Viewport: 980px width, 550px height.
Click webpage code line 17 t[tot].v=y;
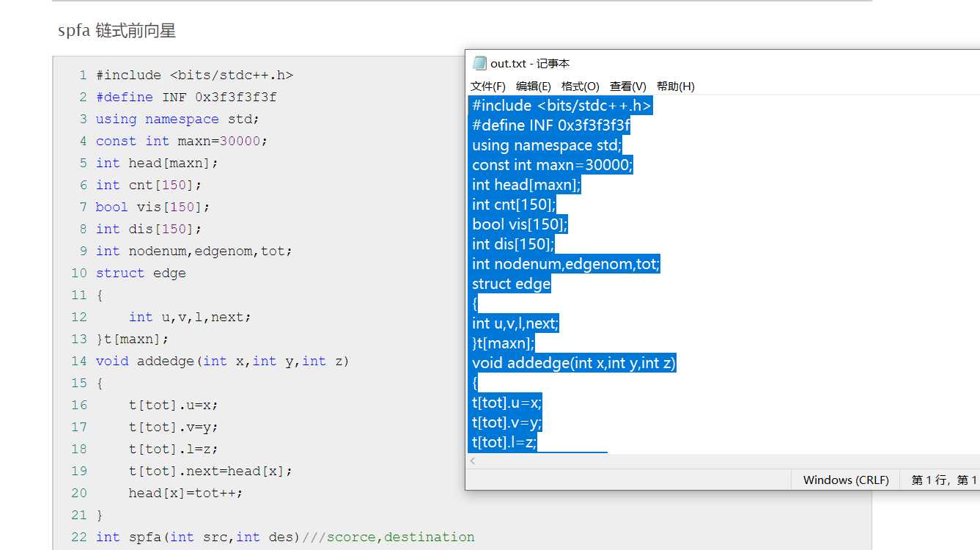174,427
